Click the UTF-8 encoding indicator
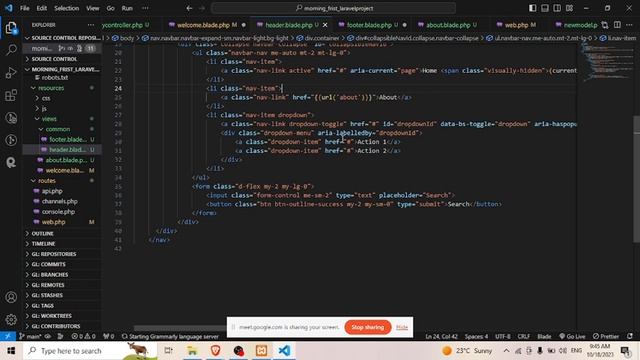The width and height of the screenshot is (640, 360). [503, 336]
